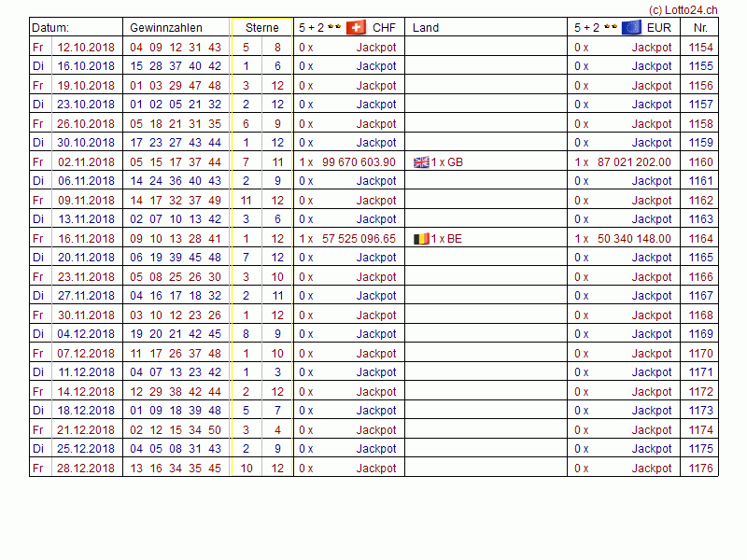The width and height of the screenshot is (747, 560).
Task: Click the stars icon beside EUR header
Action: point(610,27)
